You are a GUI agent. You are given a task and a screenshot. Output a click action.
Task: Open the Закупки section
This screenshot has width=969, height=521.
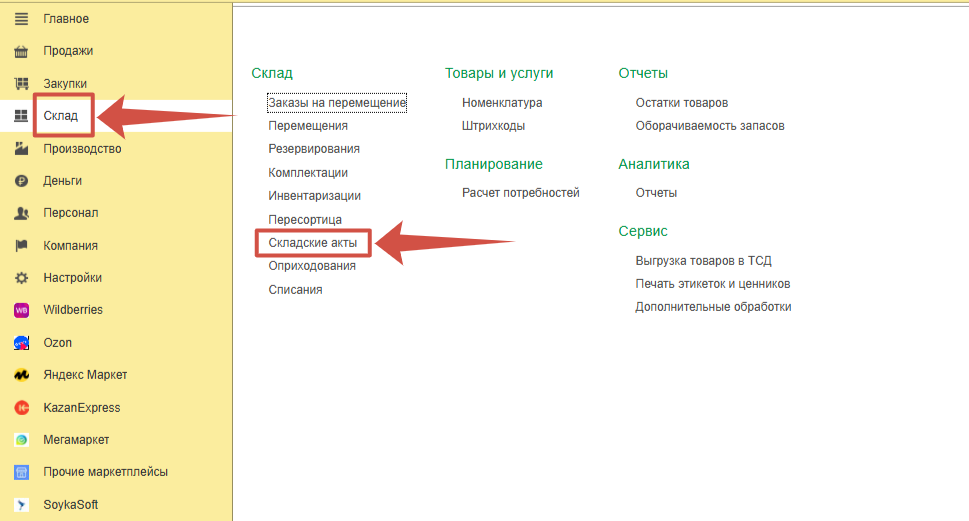click(x=65, y=84)
